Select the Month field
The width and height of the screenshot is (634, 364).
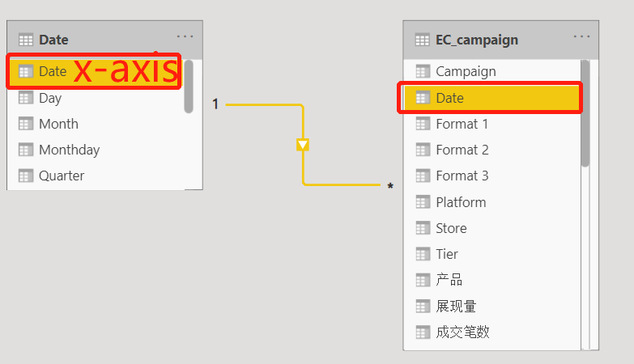point(95,124)
